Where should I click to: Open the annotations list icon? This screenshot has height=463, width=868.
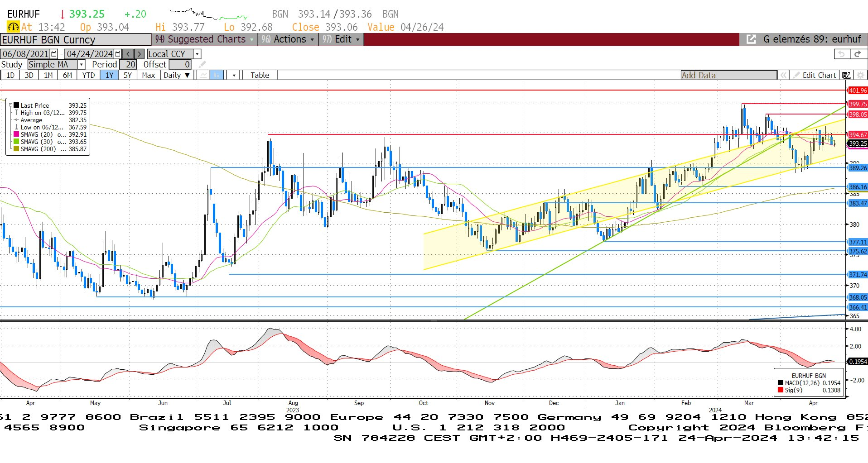click(846, 75)
